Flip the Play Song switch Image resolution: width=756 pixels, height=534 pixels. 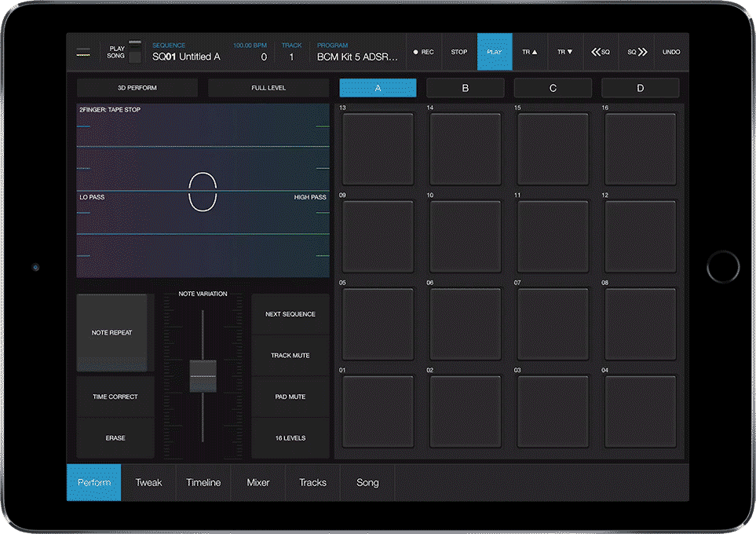(135, 52)
